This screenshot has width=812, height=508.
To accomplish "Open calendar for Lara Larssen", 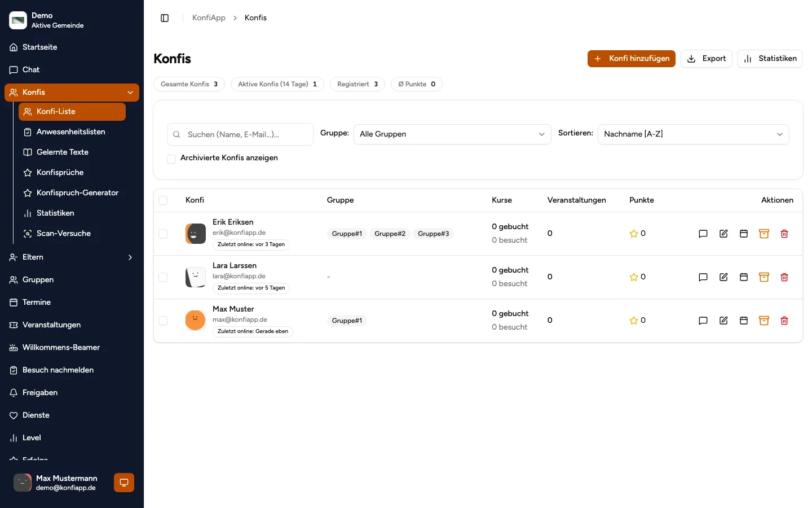I will pos(744,277).
